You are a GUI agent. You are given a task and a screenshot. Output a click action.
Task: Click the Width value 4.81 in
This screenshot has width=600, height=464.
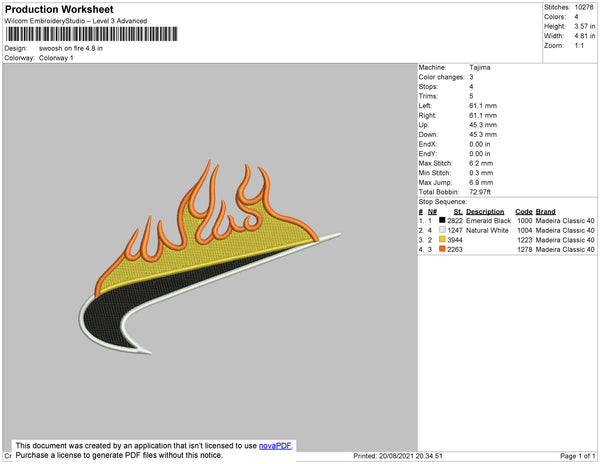click(585, 36)
